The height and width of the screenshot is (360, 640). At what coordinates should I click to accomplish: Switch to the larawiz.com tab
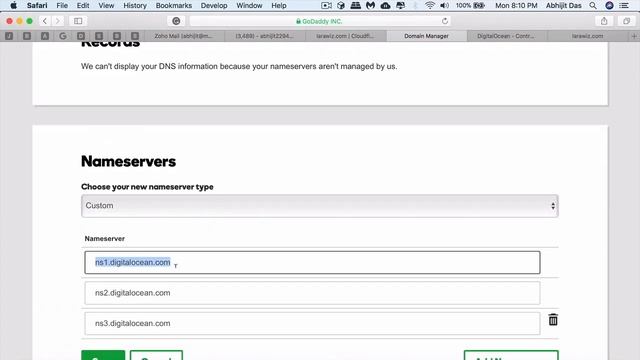[x=588, y=36]
